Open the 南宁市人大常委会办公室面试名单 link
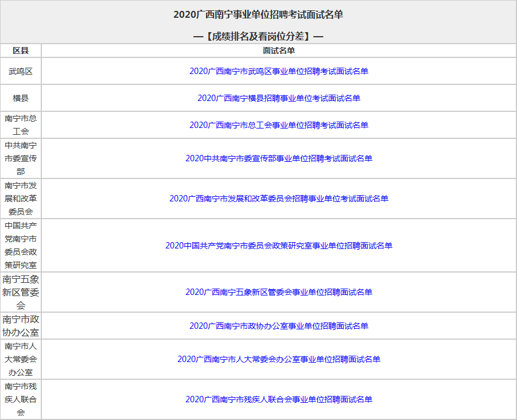 click(x=279, y=359)
